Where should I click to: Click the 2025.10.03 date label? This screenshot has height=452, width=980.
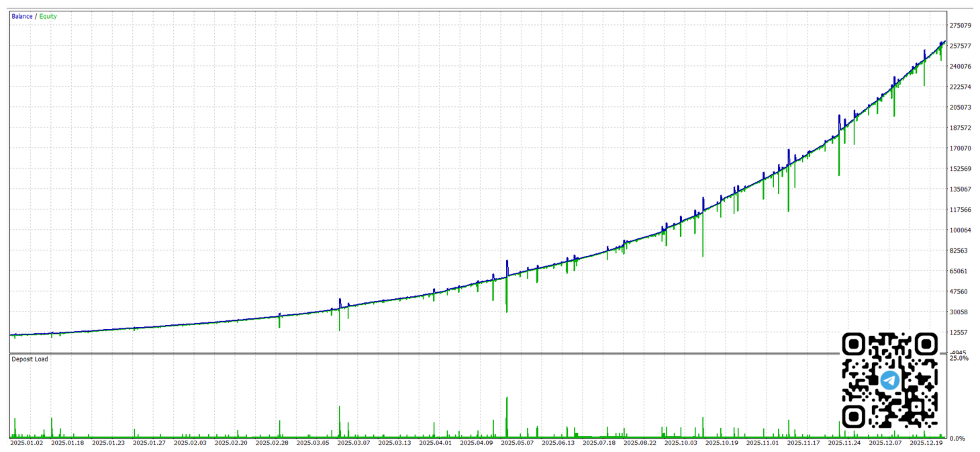(682, 443)
